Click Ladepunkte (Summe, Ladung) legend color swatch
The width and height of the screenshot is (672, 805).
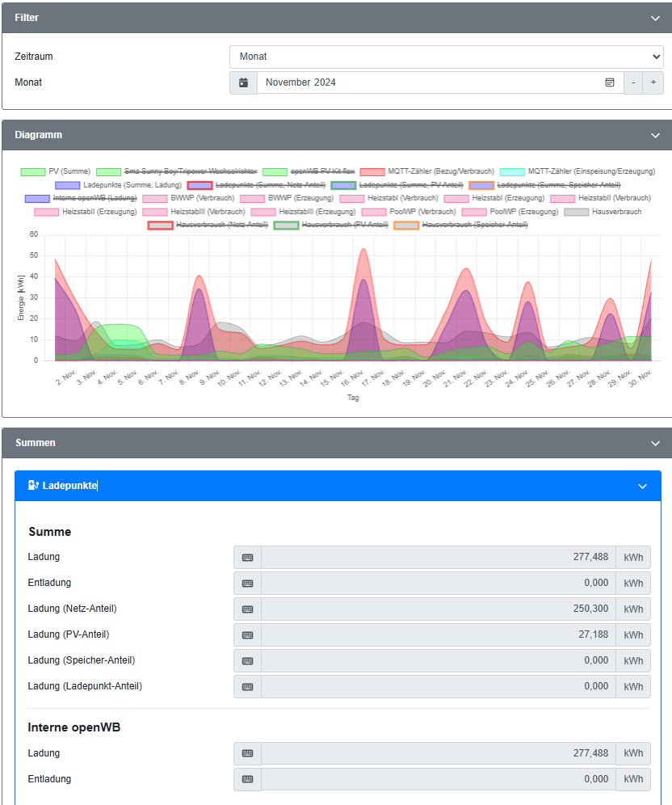pyautogui.click(x=67, y=185)
